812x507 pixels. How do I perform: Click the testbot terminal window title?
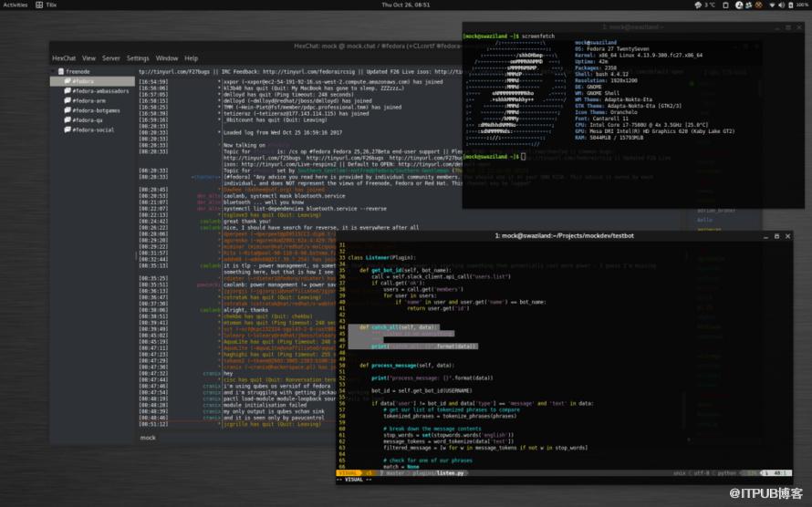[564, 236]
